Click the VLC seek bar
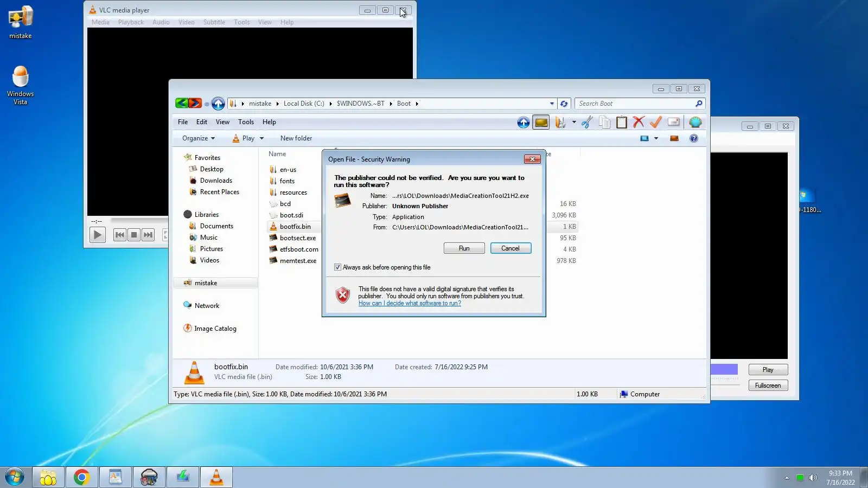 point(139,220)
